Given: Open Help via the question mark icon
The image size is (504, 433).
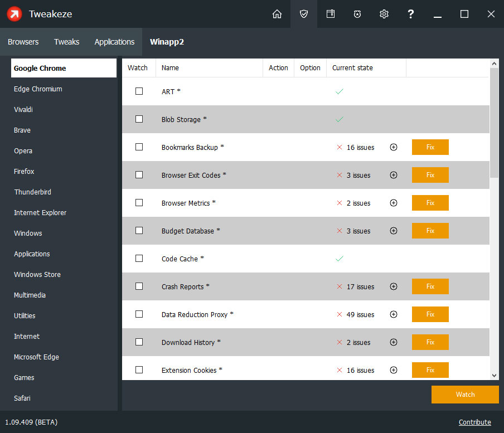Looking at the screenshot, I should (x=411, y=14).
